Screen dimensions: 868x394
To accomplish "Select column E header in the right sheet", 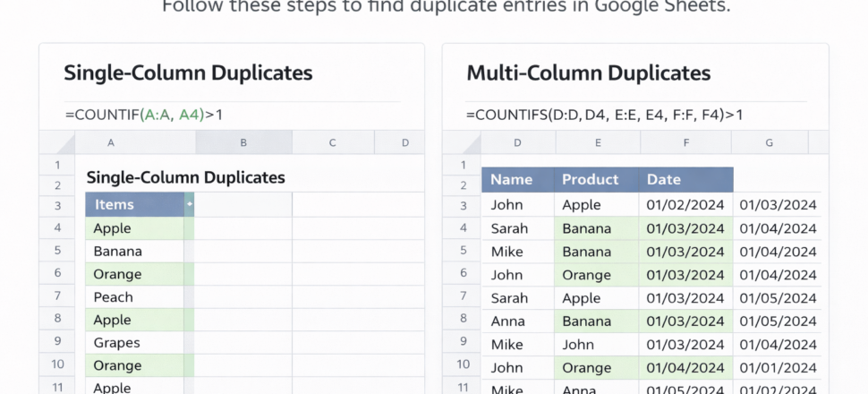I will point(599,143).
